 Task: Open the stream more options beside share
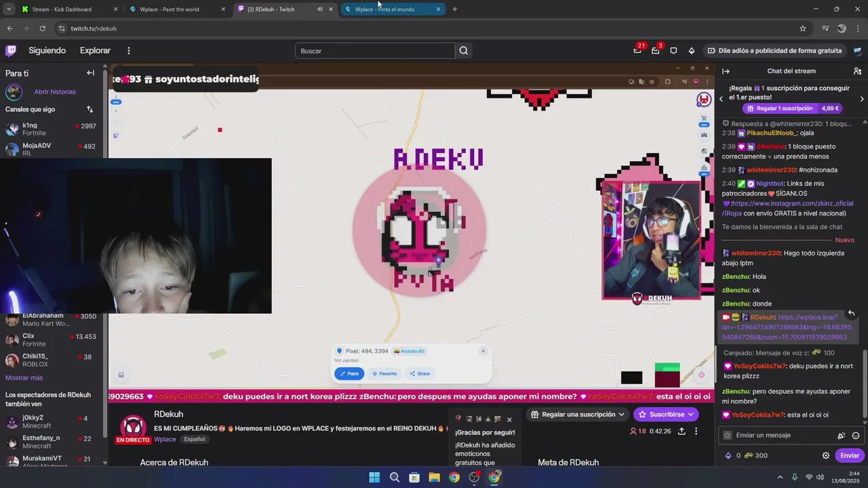point(696,431)
